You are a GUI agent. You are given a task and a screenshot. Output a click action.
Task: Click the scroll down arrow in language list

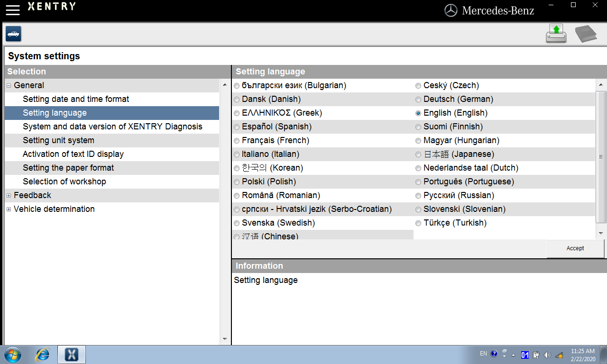[x=601, y=233]
